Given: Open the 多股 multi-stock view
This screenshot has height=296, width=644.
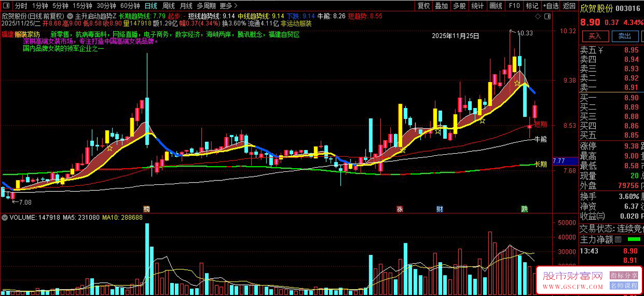Looking at the screenshot, I should (459, 6).
